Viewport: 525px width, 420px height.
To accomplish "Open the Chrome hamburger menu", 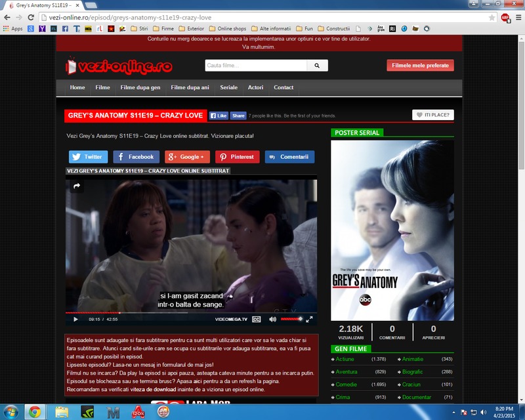I will click(518, 18).
